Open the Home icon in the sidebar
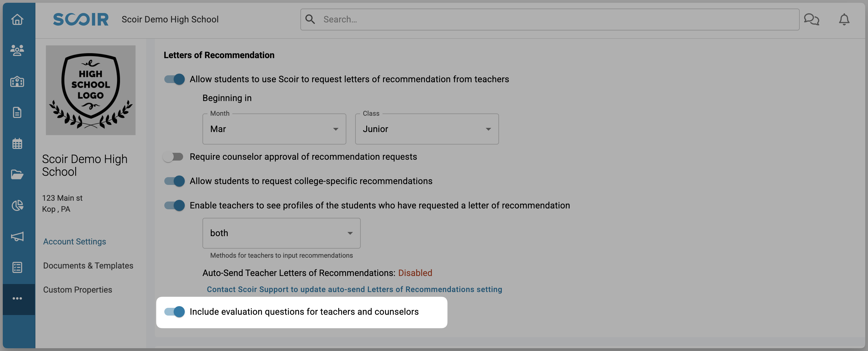 [x=17, y=20]
